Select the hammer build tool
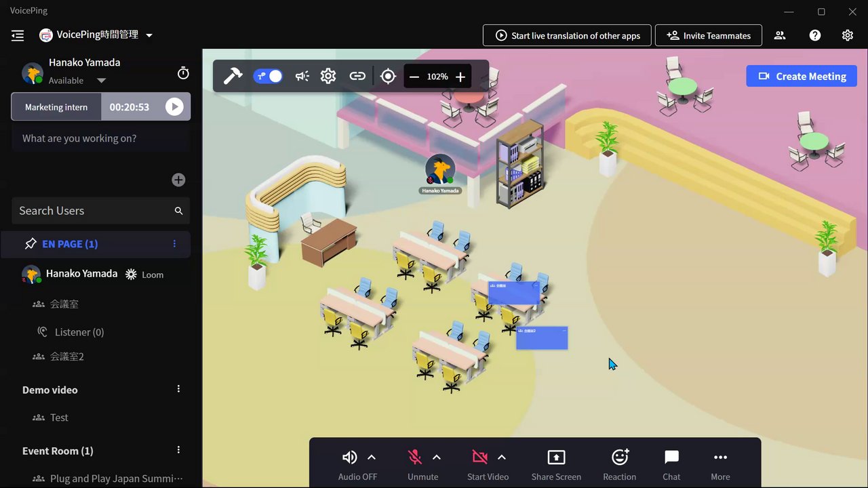Screen dimensions: 868x488 [x=233, y=76]
